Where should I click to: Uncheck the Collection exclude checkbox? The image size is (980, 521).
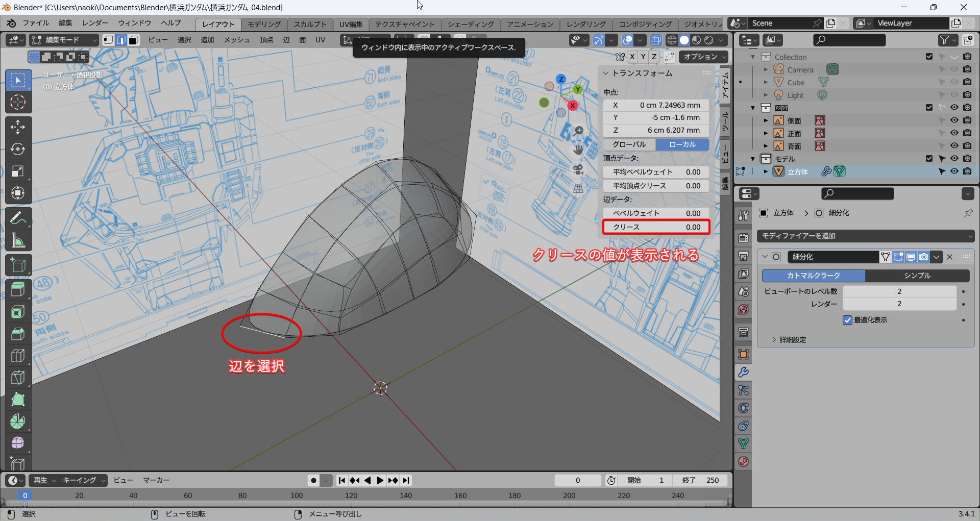point(929,57)
